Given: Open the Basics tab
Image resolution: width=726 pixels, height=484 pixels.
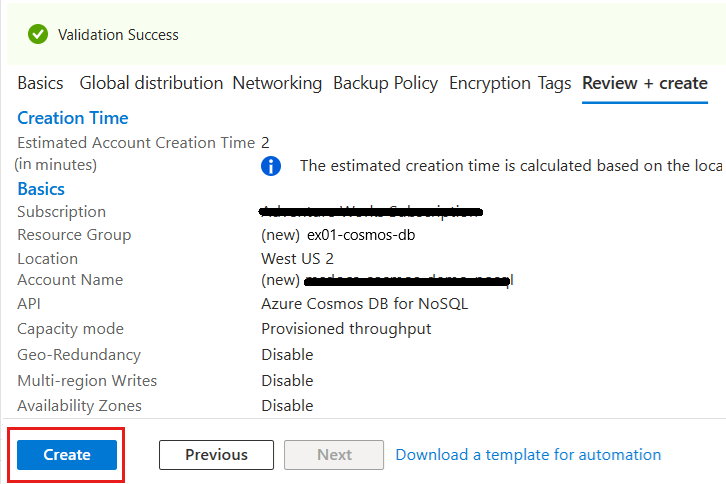Looking at the screenshot, I should click(x=40, y=83).
